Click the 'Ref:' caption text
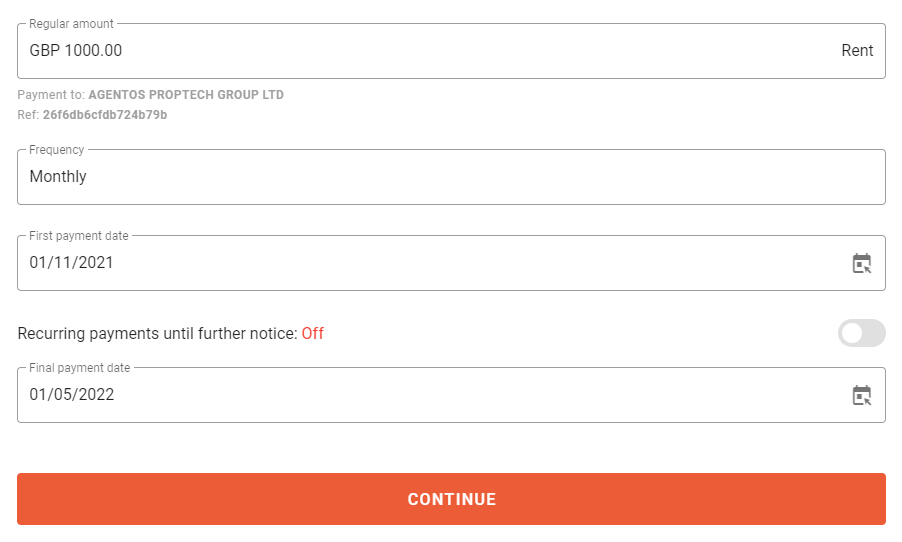Viewport: 902px width, 542px height. pyautogui.click(x=28, y=115)
